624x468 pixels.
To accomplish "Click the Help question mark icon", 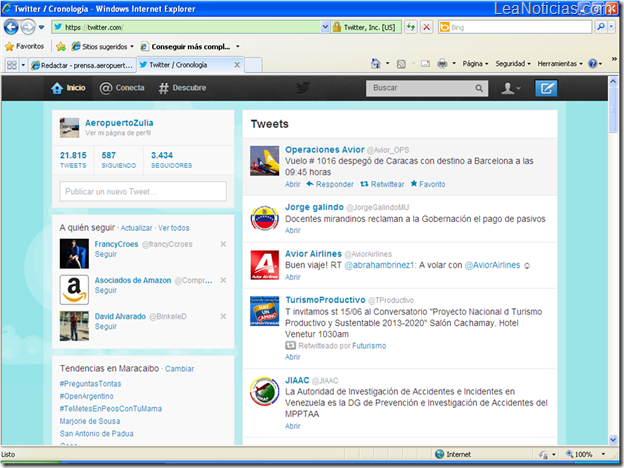I will pyautogui.click(x=593, y=64).
